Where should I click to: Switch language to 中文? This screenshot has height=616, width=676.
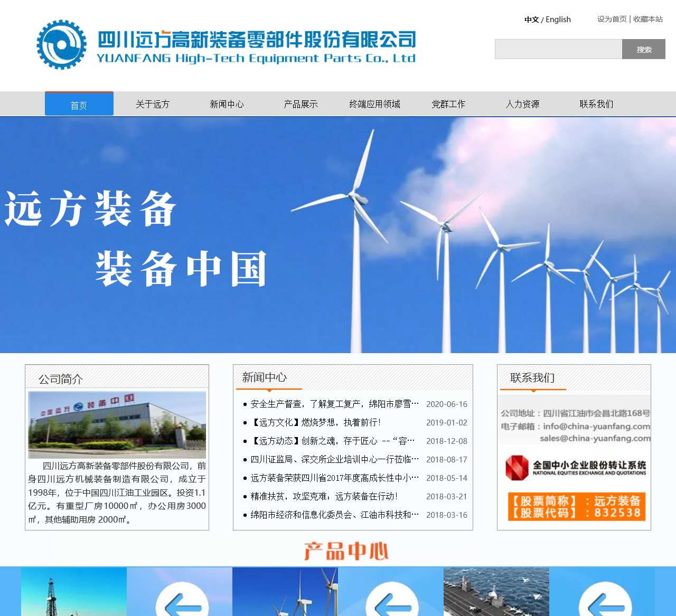point(531,20)
